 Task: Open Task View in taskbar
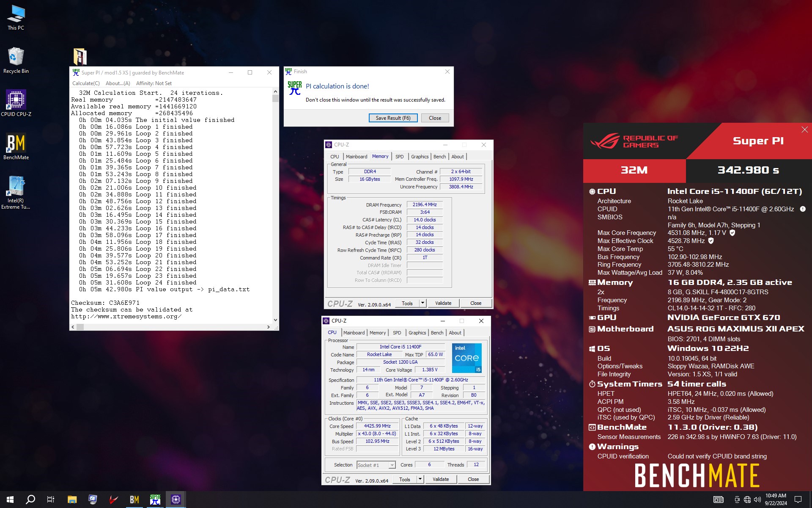click(x=51, y=500)
